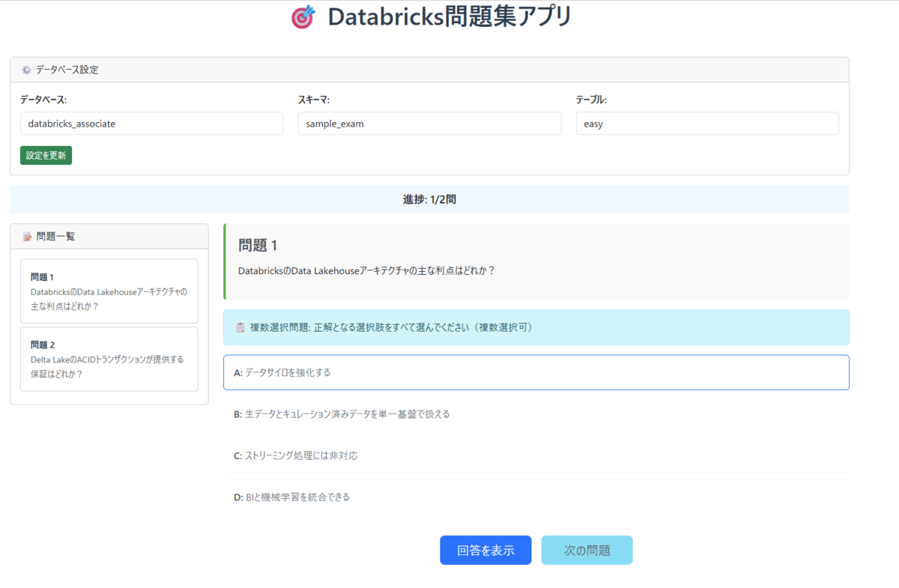Click the question text about Data Lakehouseアーキテクチャ
The height and width of the screenshot is (588, 899).
pos(366,270)
